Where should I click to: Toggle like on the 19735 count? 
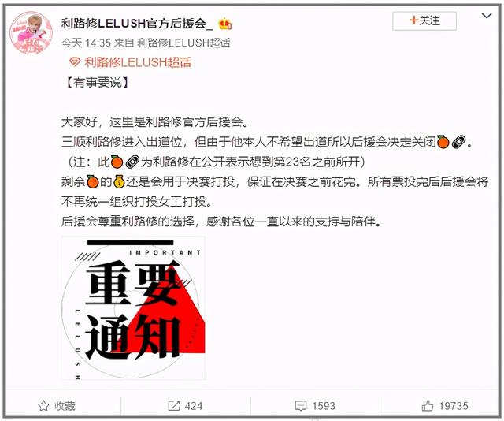click(x=454, y=406)
